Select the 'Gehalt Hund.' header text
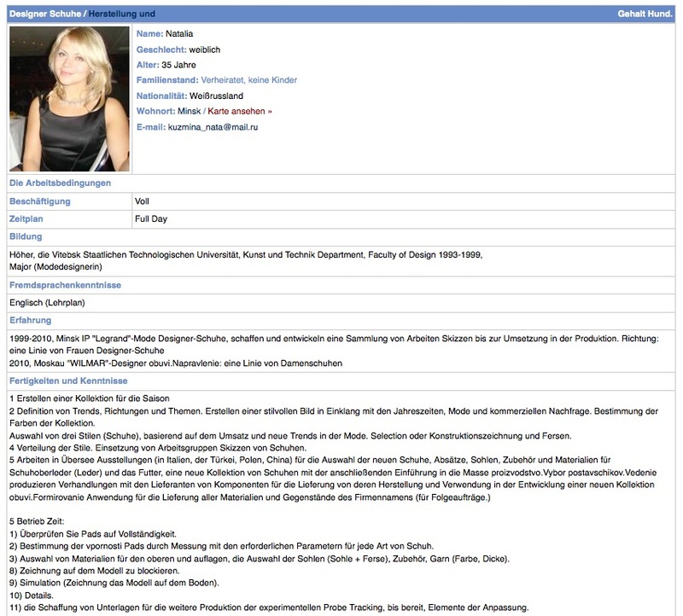The width and height of the screenshot is (683, 616). [x=645, y=14]
